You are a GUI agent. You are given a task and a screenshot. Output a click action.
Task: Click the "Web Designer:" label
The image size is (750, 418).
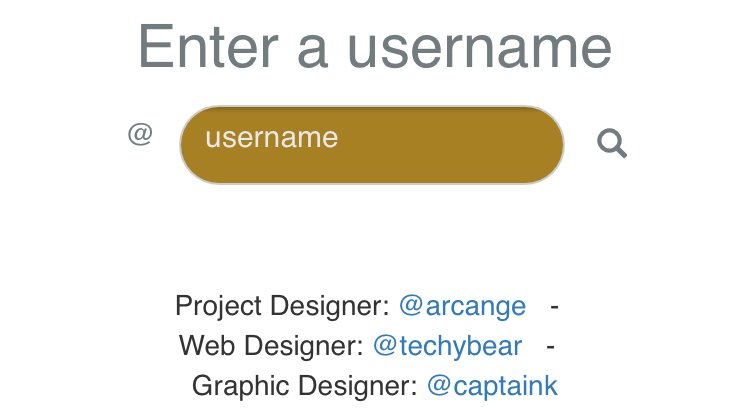coord(270,346)
